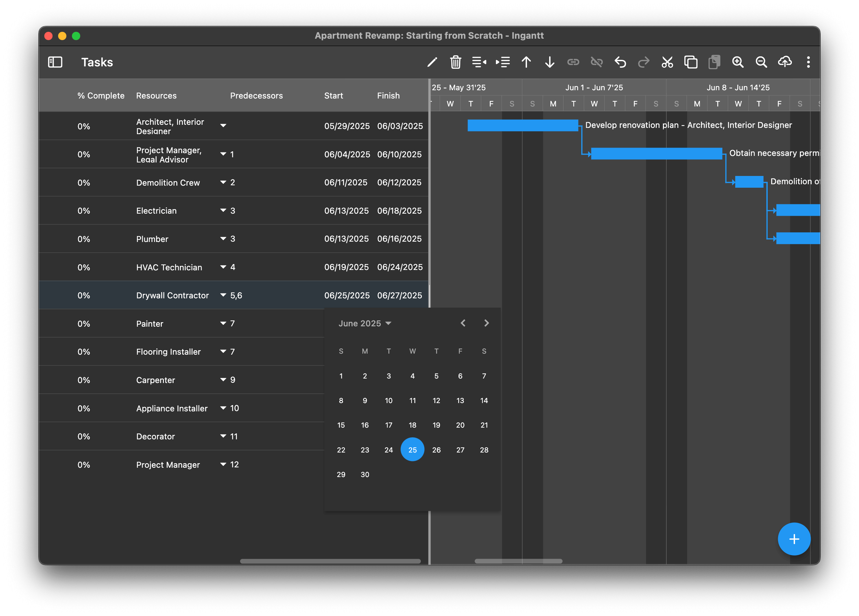Unlink tasks with broken chain icon
The height and width of the screenshot is (616, 859).
coord(597,62)
